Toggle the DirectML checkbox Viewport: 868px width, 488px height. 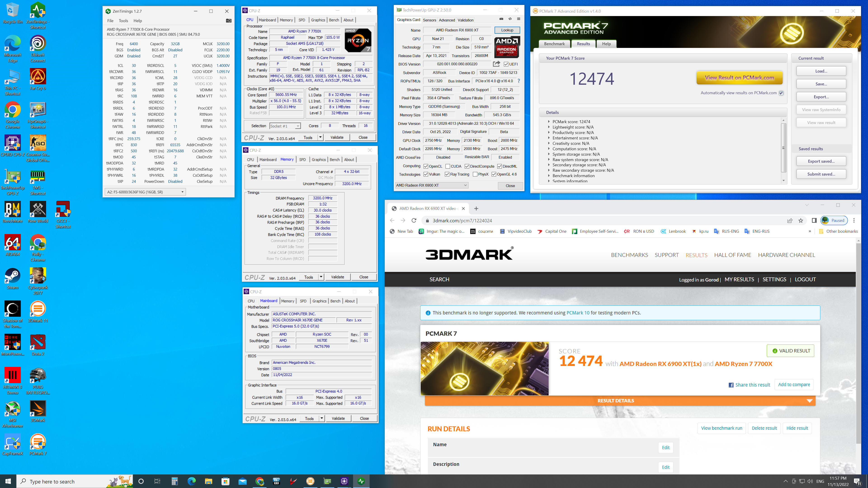click(x=500, y=166)
